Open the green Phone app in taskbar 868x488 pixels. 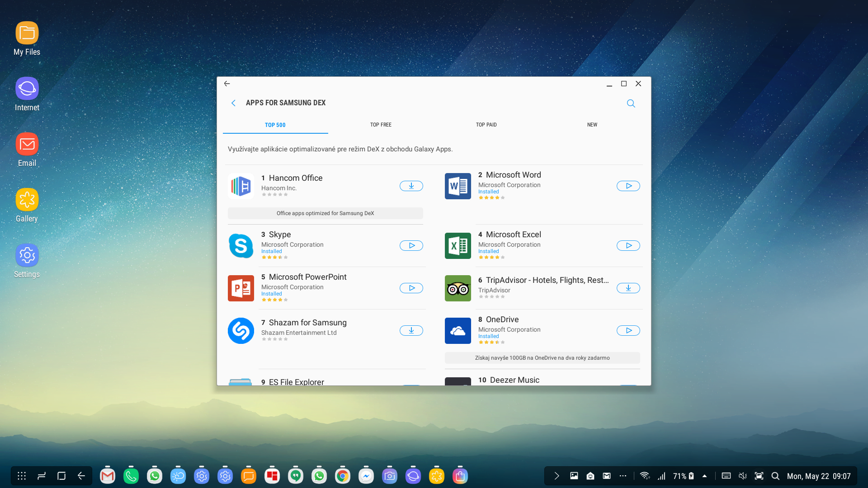(131, 476)
